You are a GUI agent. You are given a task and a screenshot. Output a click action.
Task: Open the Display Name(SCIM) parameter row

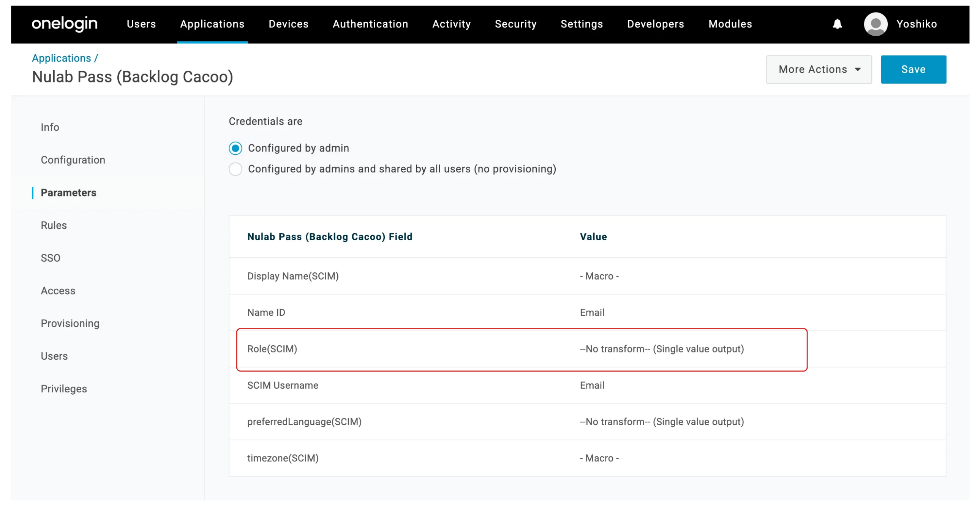click(x=587, y=276)
